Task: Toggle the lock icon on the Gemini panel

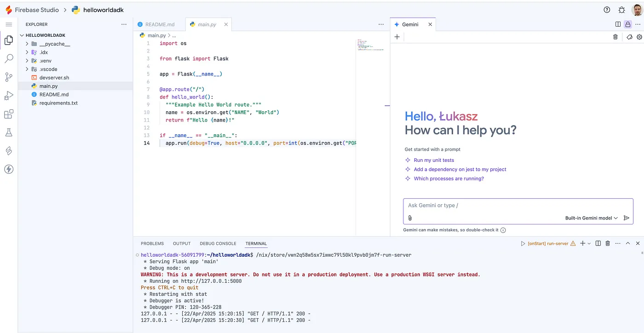Action: click(628, 24)
